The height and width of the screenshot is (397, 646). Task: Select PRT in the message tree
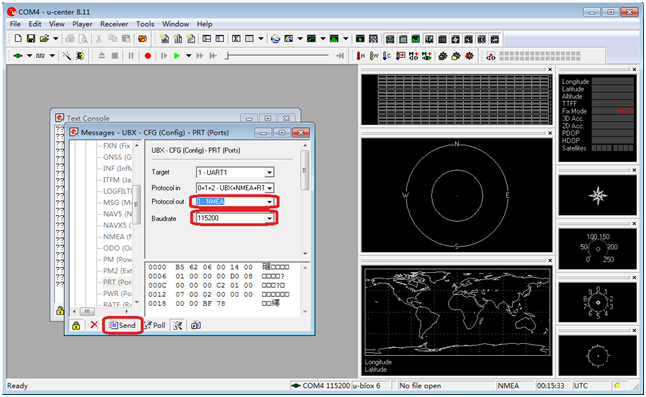pyautogui.click(x=117, y=282)
